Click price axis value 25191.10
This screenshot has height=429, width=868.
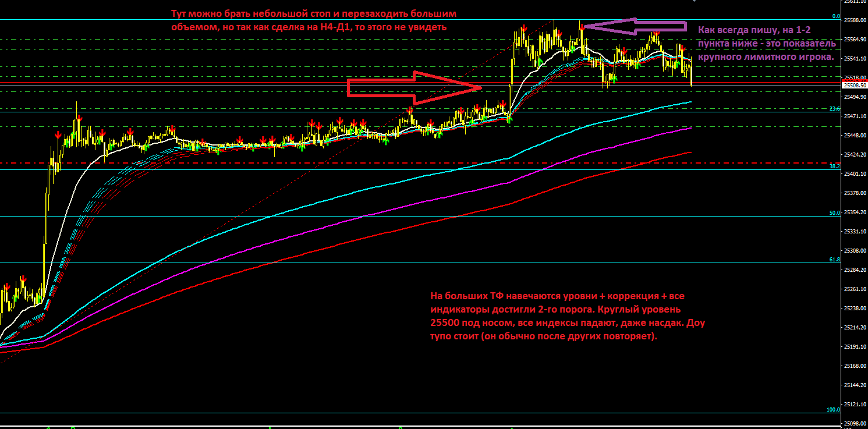(x=854, y=347)
